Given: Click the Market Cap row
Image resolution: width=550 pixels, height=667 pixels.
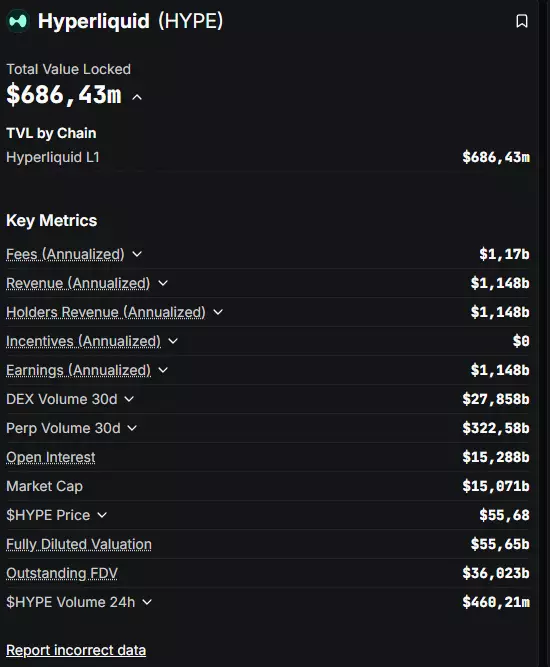Looking at the screenshot, I should (x=268, y=486).
